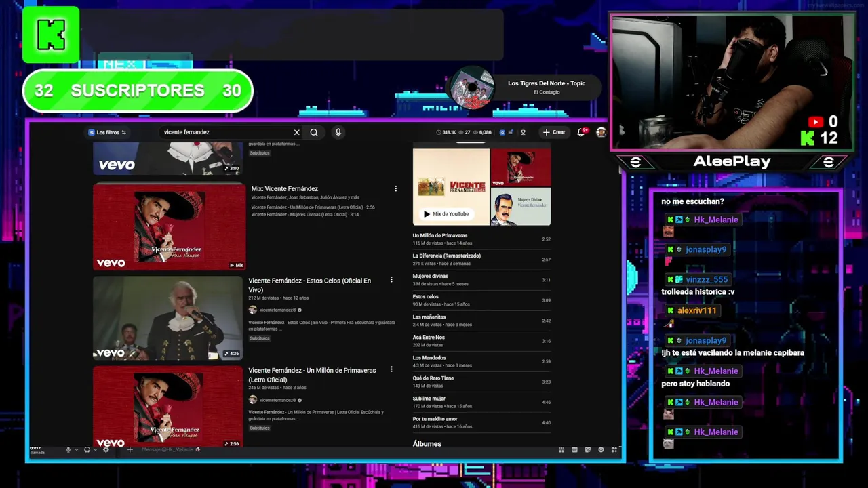The height and width of the screenshot is (488, 868).
Task: Select Acá Entre Nos song row
Action: point(481,341)
